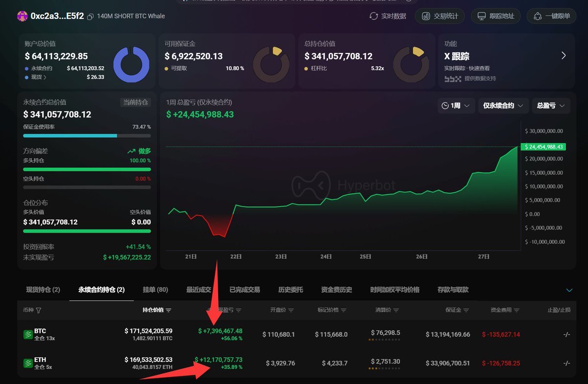The image size is (588, 384).
Task: Click the 当前持仓 badge button
Action: click(136, 102)
